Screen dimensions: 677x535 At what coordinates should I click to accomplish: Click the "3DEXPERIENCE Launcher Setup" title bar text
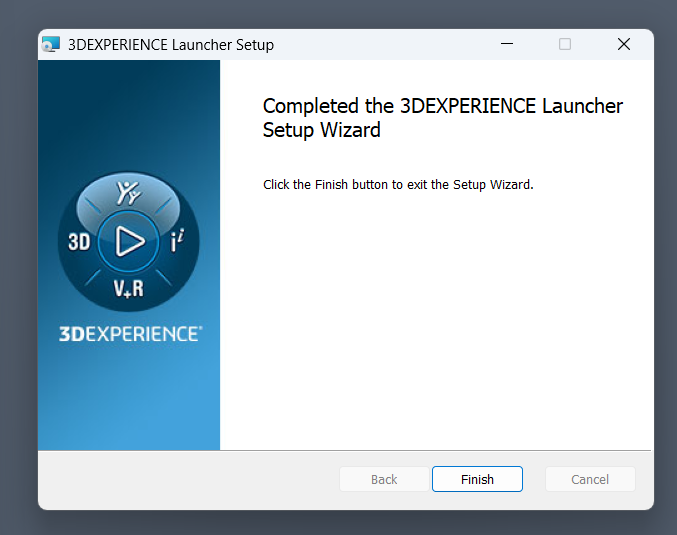click(x=170, y=45)
